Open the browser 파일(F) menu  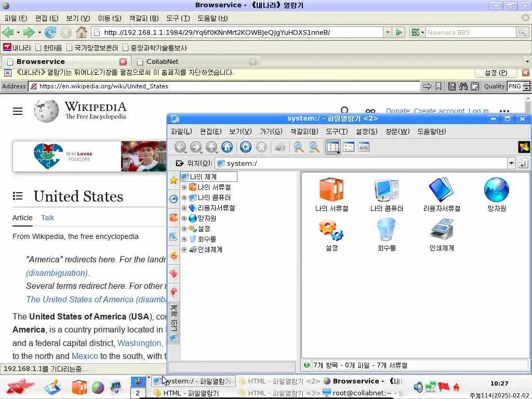[x=16, y=18]
